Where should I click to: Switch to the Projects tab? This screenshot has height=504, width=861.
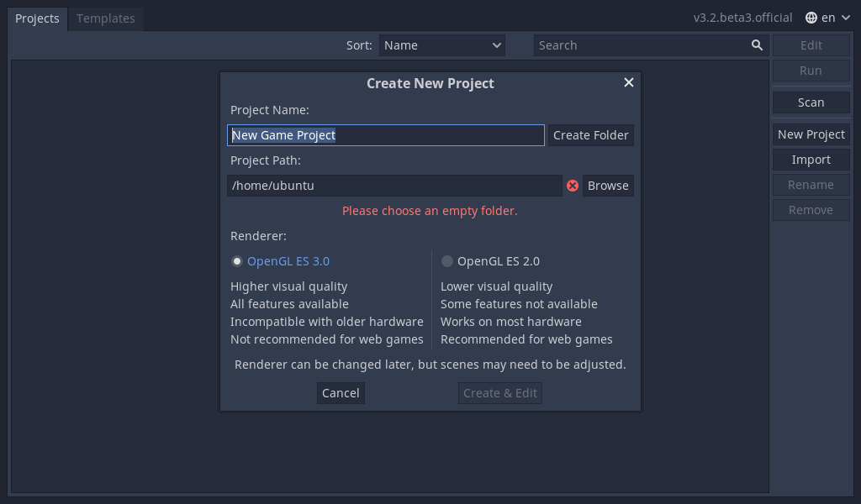click(x=37, y=18)
